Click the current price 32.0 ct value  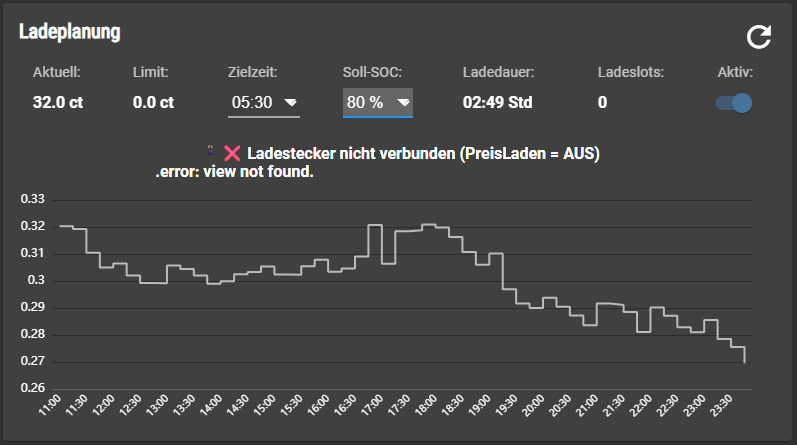58,102
